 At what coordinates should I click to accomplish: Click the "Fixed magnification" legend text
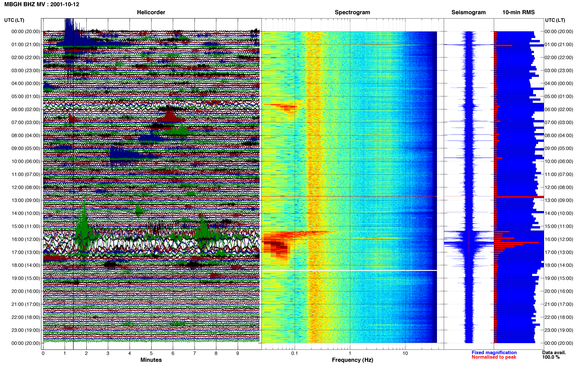494,352
